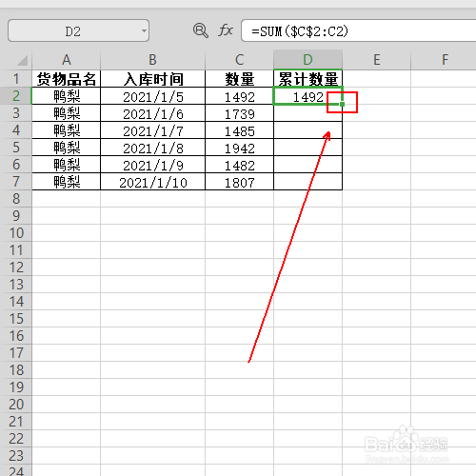
Task: Select row 2 header
Action: pos(16,96)
